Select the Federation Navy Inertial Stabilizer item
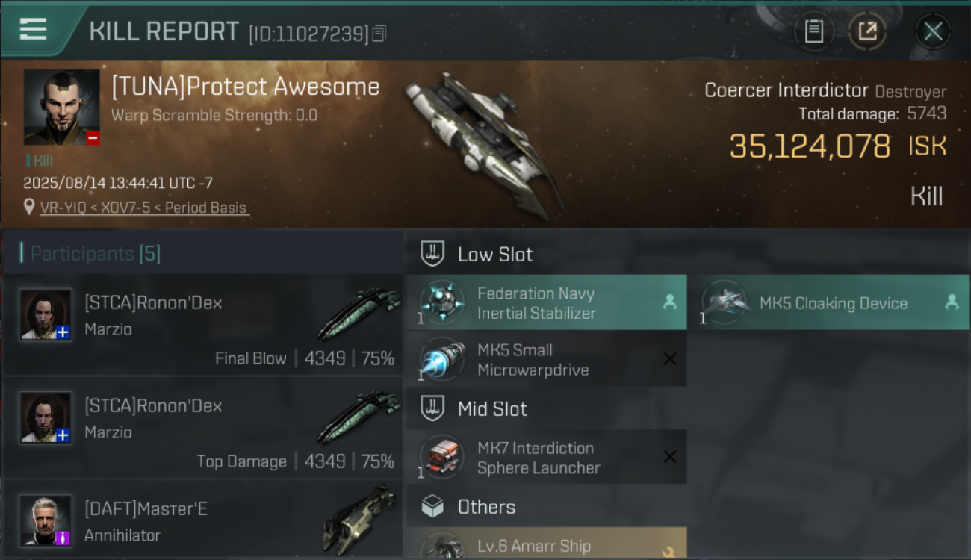Image resolution: width=971 pixels, height=560 pixels. 547,302
